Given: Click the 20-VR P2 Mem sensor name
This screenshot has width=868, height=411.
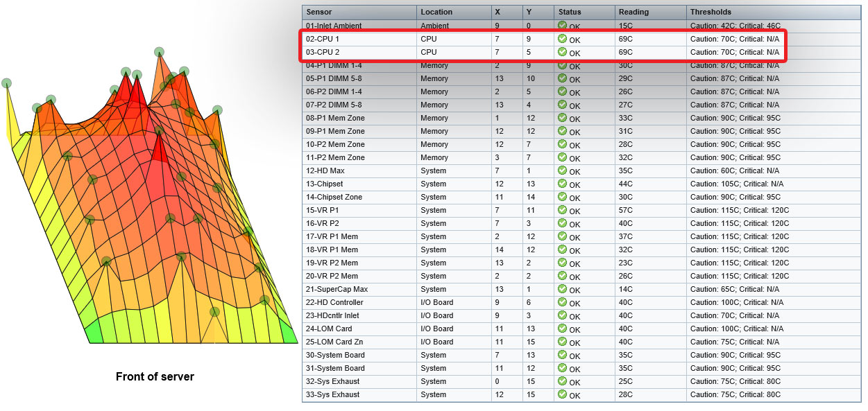Looking at the screenshot, I should click(332, 276).
